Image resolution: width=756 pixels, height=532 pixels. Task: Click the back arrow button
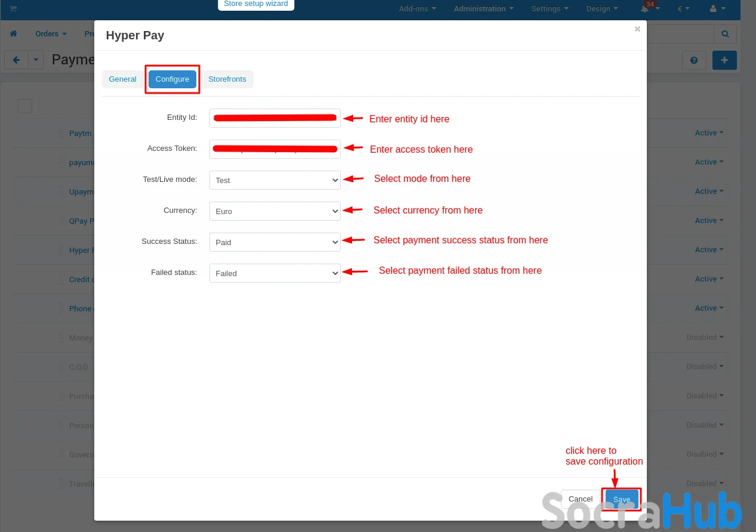(x=16, y=60)
